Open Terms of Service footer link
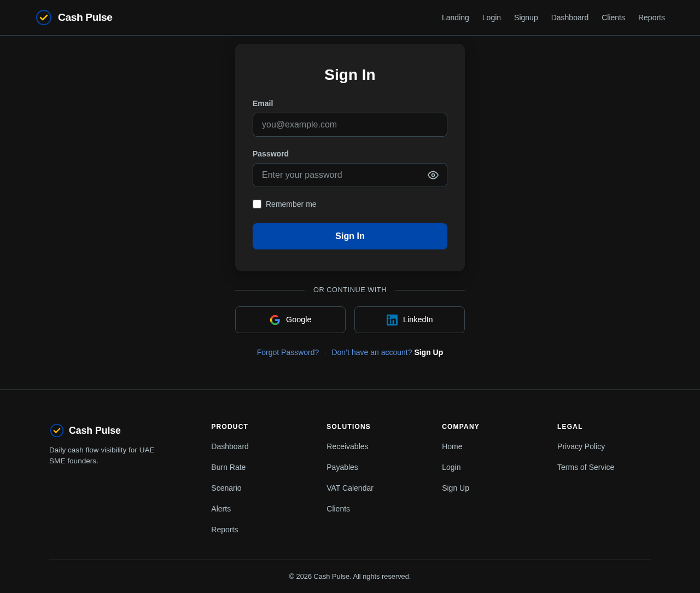700x593 pixels. click(586, 467)
